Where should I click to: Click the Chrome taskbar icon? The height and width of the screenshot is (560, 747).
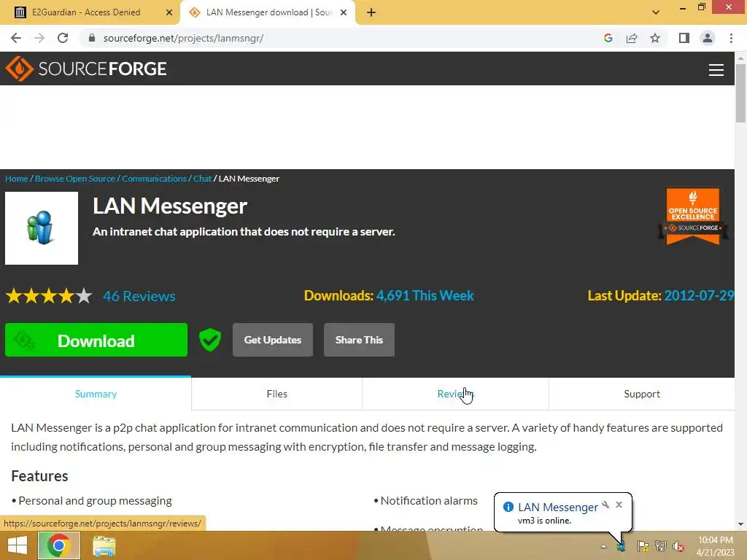coord(59,545)
